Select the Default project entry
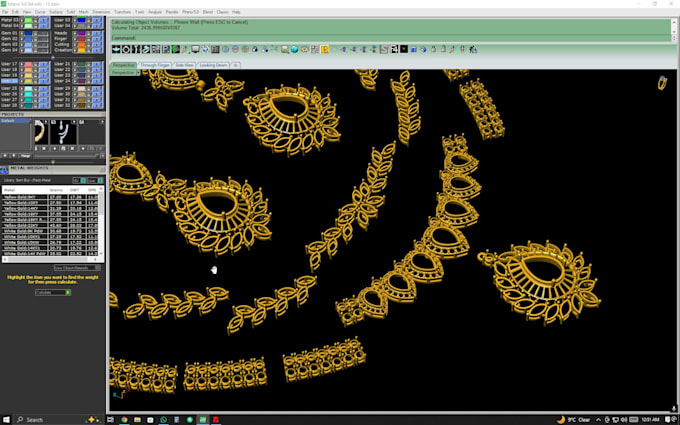The image size is (680, 425). (14, 121)
